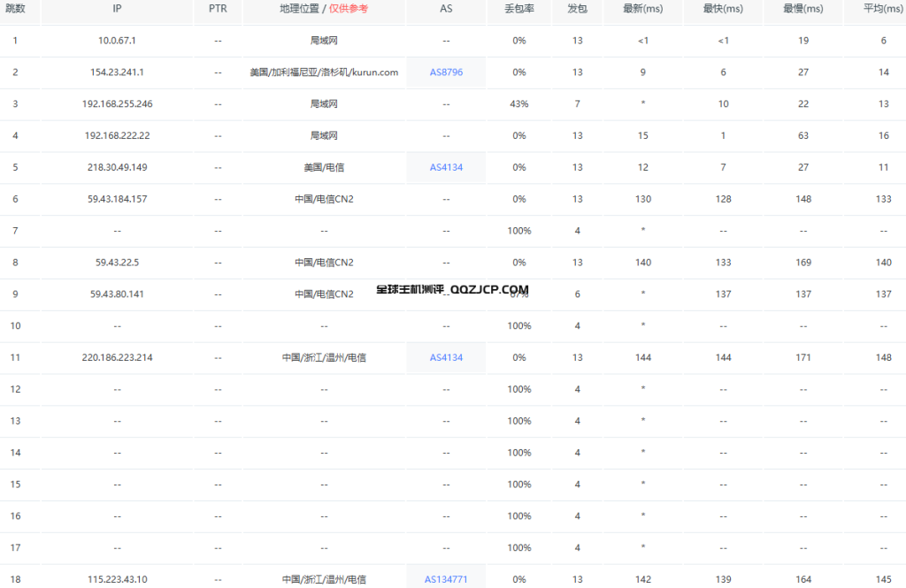Sort by the 最新(ms) column
Image resolution: width=906 pixels, height=588 pixels.
(x=643, y=11)
